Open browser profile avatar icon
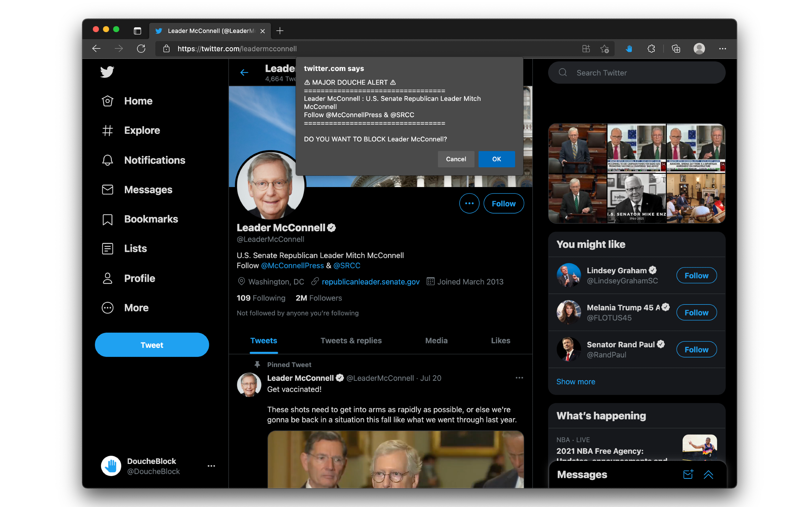Image resolution: width=812 pixels, height=507 pixels. pos(699,49)
